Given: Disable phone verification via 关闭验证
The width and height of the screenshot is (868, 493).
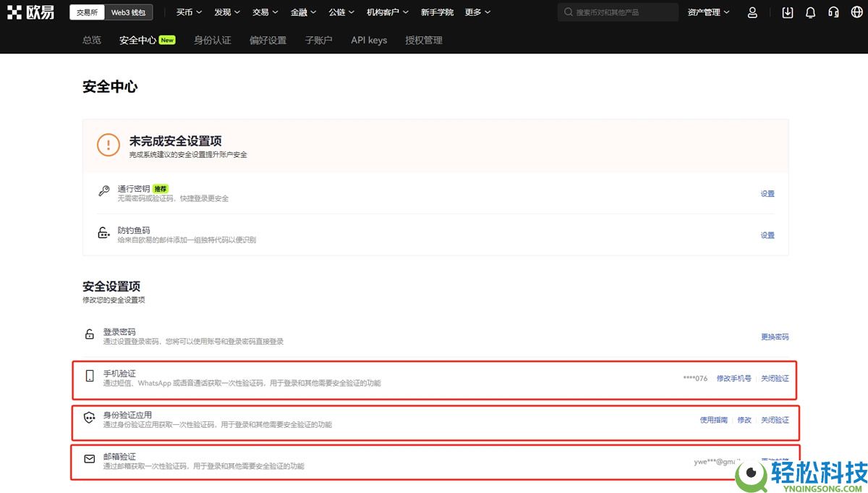Looking at the screenshot, I should click(775, 378).
